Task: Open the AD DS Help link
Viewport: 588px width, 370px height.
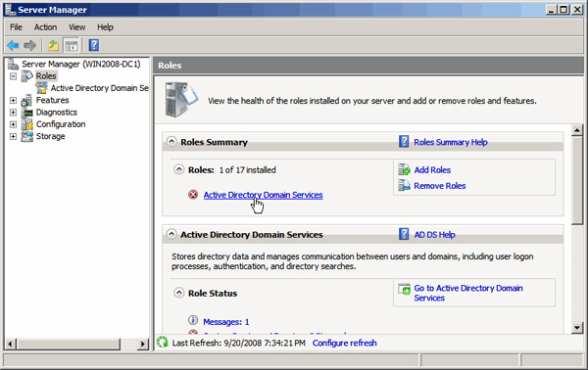Action: pos(434,235)
